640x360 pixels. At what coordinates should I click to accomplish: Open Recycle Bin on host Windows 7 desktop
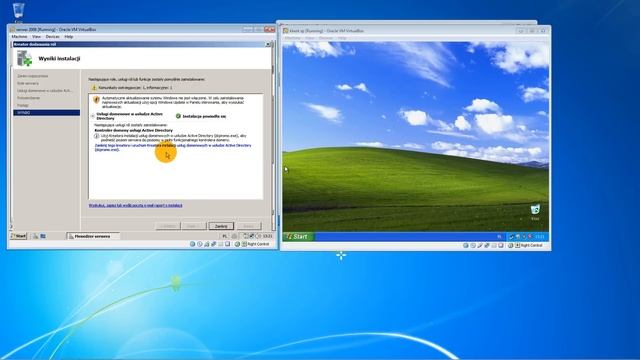tap(18, 12)
